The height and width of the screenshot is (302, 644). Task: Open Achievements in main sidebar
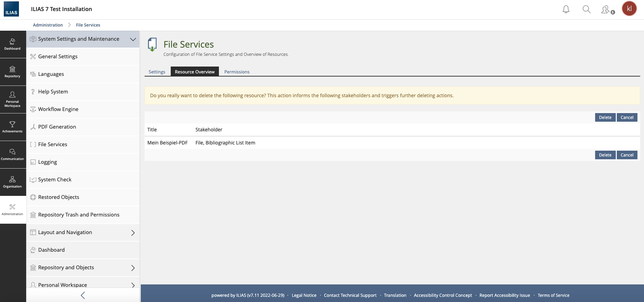[12, 127]
